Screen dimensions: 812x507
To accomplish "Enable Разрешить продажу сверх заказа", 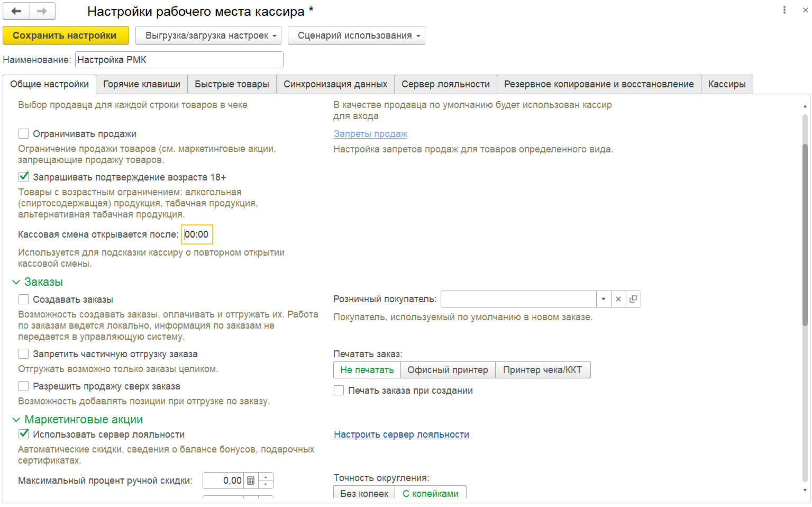I will point(23,386).
